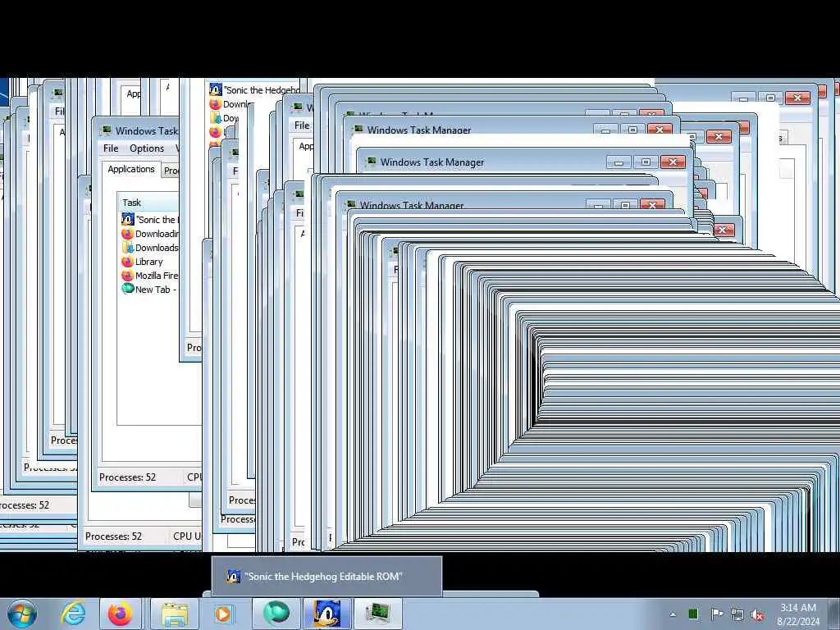
Task: Select the "Sonic the Hedgehog Editable ROM" preview
Action: 326,577
